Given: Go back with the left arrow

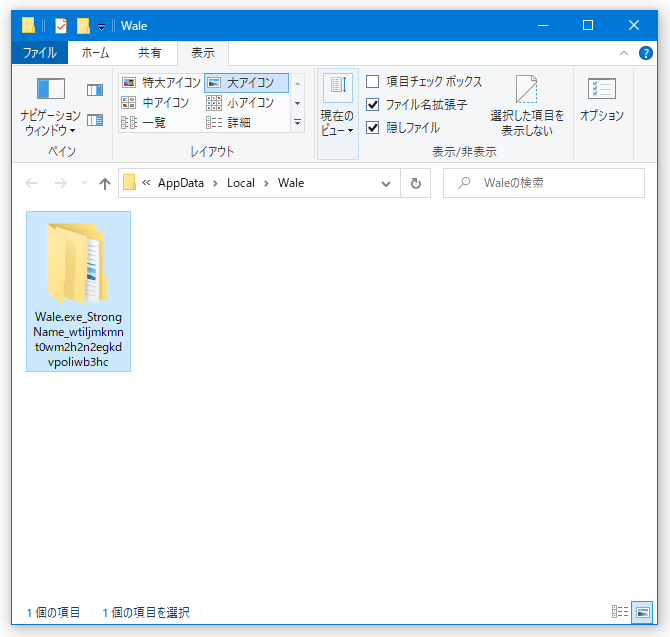Looking at the screenshot, I should click(31, 183).
